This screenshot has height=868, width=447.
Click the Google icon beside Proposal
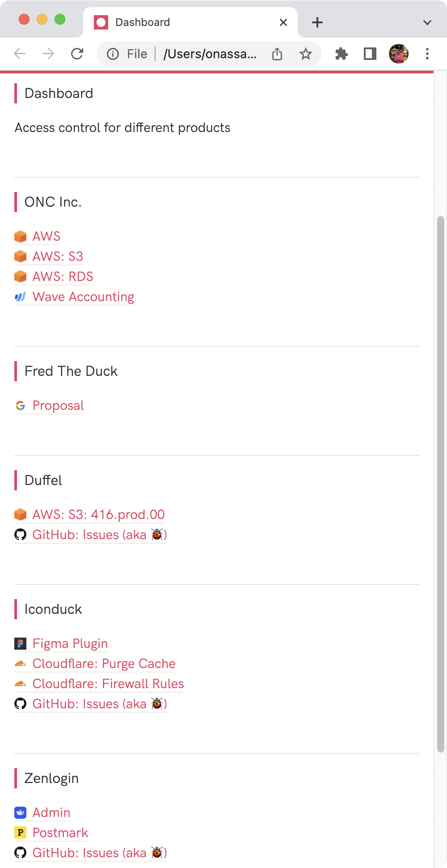coord(20,406)
